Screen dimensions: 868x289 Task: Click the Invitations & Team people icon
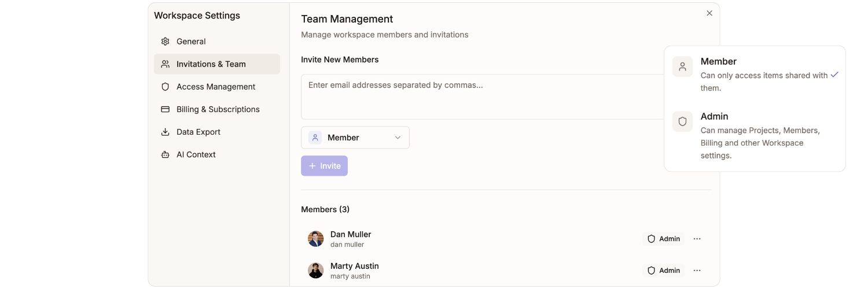click(165, 64)
